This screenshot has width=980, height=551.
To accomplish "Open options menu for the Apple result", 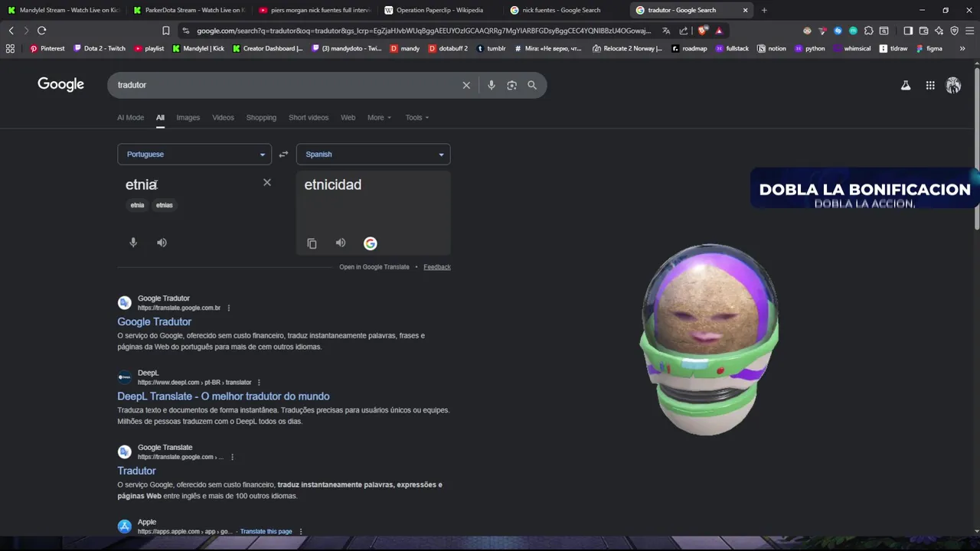I will tap(300, 532).
